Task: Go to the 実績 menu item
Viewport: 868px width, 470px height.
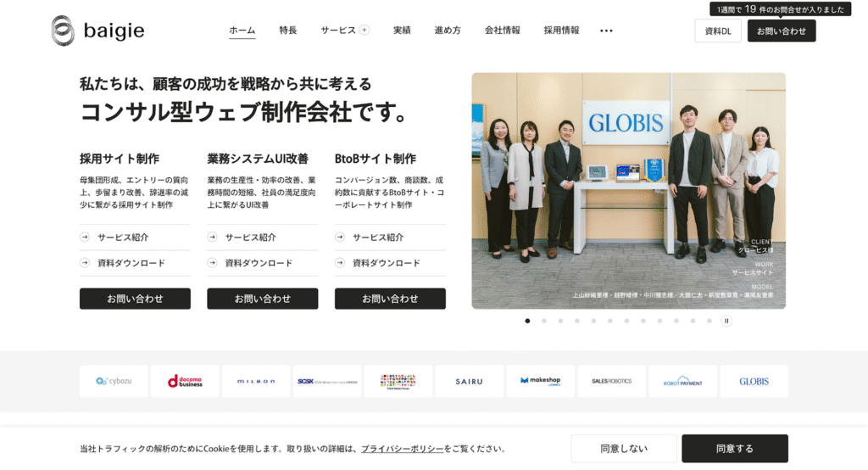Action: 402,30
